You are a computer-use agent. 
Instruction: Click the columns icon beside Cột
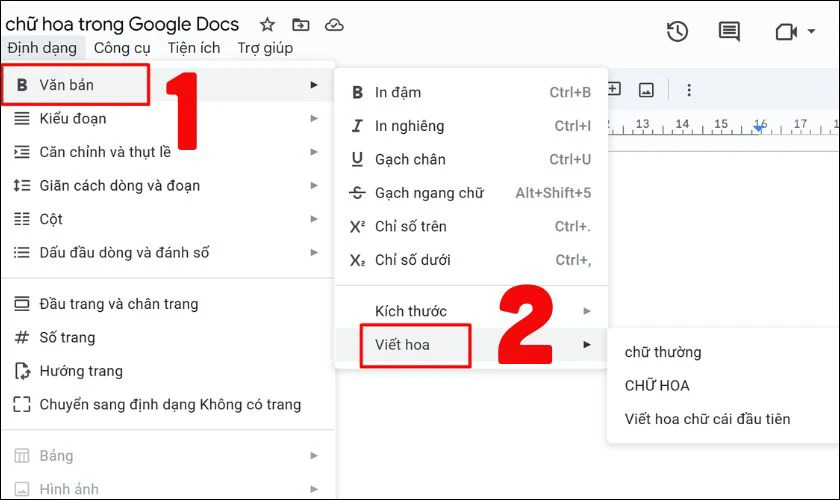22,219
